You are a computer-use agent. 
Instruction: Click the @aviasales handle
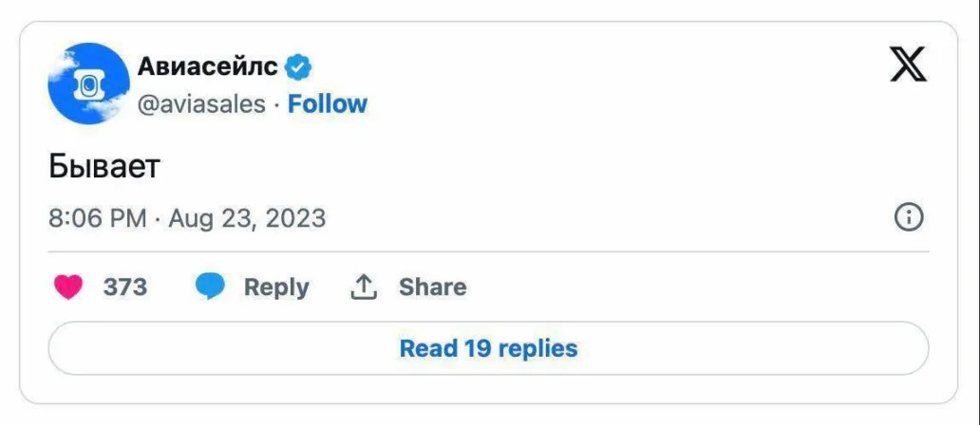[x=201, y=103]
